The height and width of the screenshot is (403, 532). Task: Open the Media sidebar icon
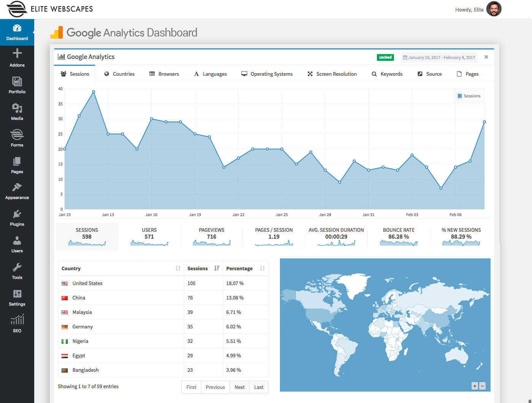click(17, 108)
